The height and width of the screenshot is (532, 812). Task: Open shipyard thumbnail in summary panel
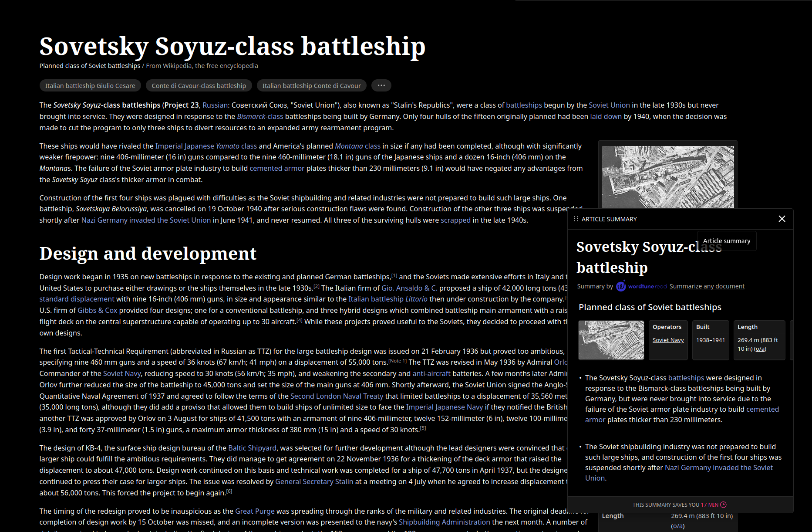click(x=611, y=340)
